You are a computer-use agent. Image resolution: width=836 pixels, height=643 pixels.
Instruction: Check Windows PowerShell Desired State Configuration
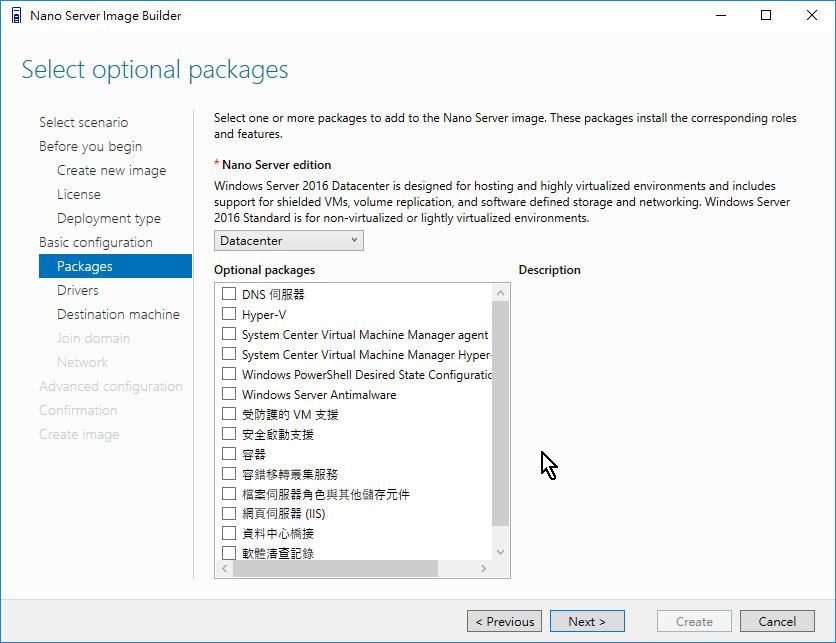[229, 373]
